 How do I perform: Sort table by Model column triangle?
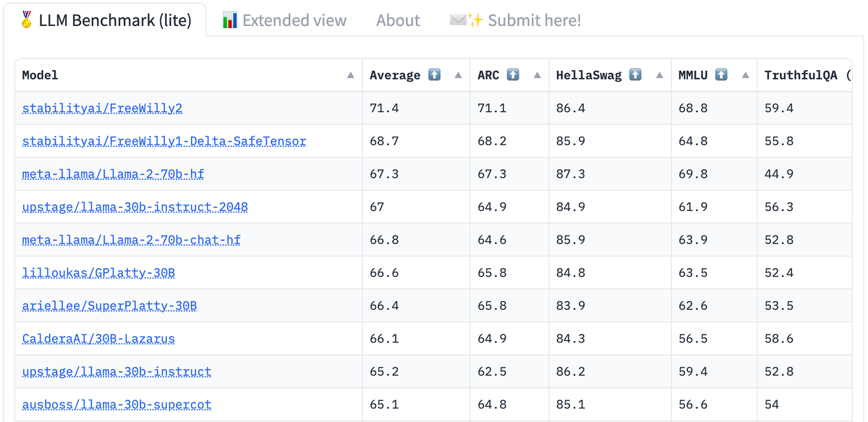click(x=350, y=75)
